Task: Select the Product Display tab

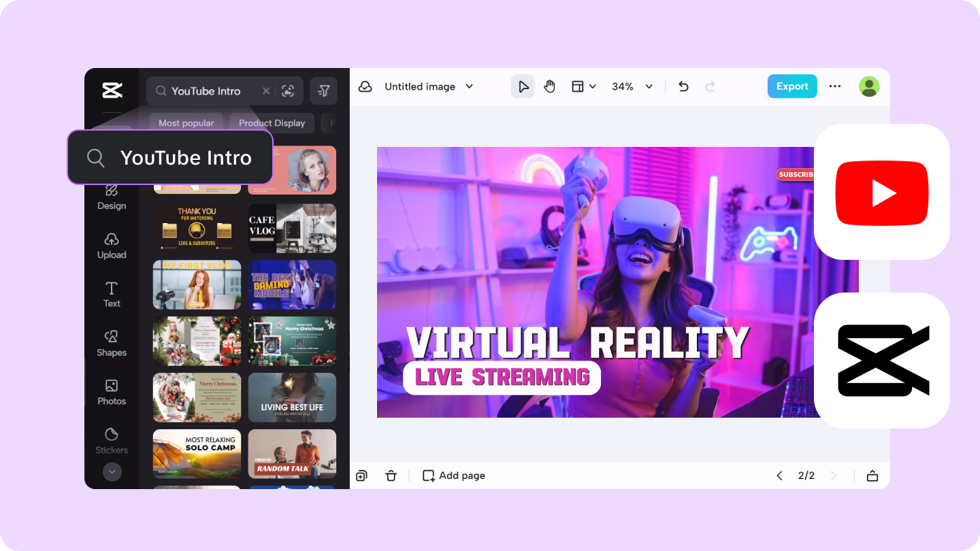Action: pyautogui.click(x=272, y=123)
